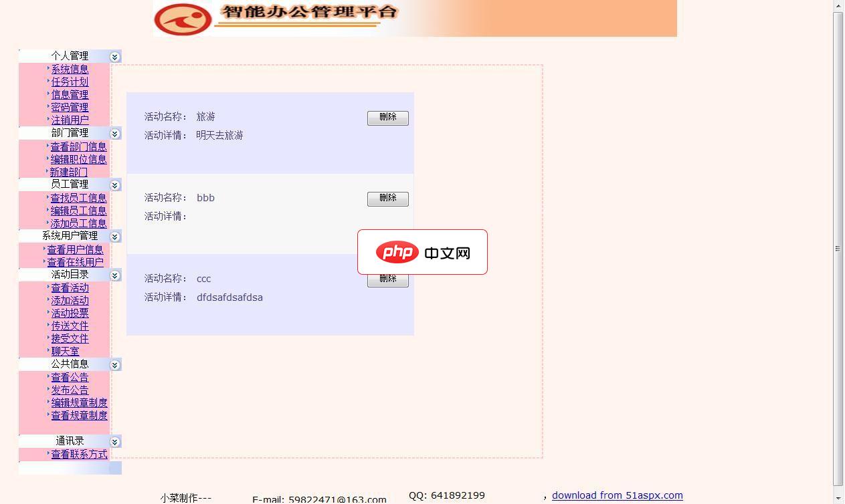This screenshot has width=845, height=504.
Task: Collapse the 公共信息 section chevron
Action: (x=114, y=365)
